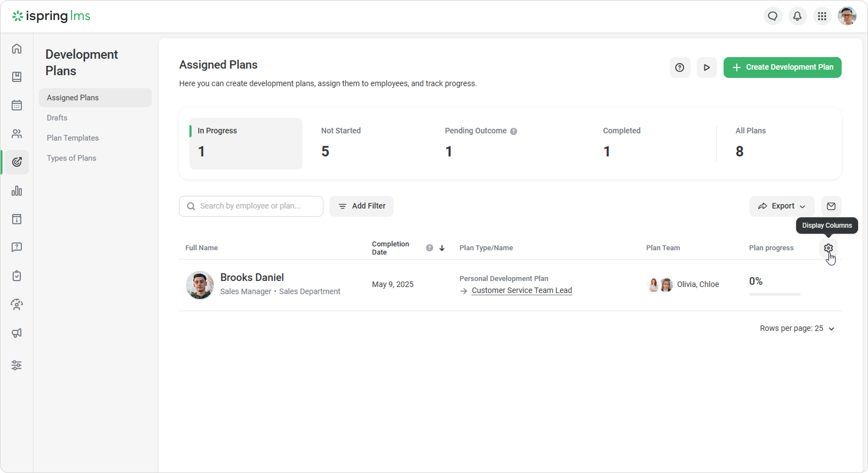Open the Home icon in sidebar

16,49
